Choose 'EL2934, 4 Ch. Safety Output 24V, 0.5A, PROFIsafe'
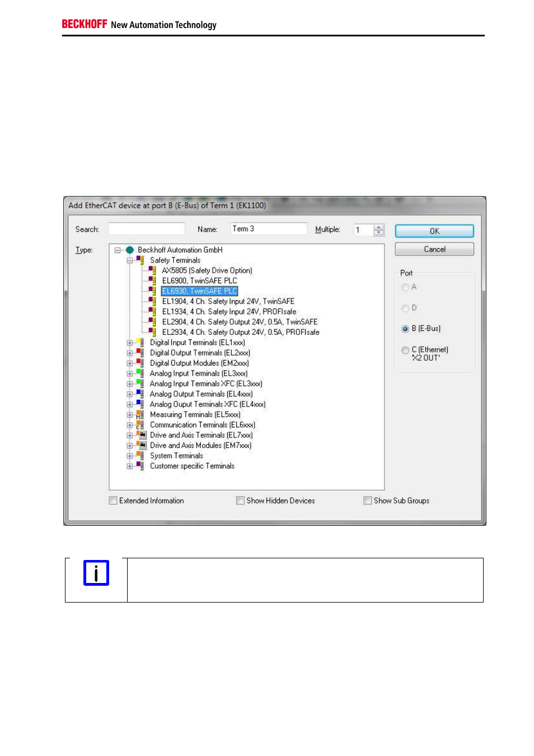This screenshot has height=756, width=534. [241, 332]
